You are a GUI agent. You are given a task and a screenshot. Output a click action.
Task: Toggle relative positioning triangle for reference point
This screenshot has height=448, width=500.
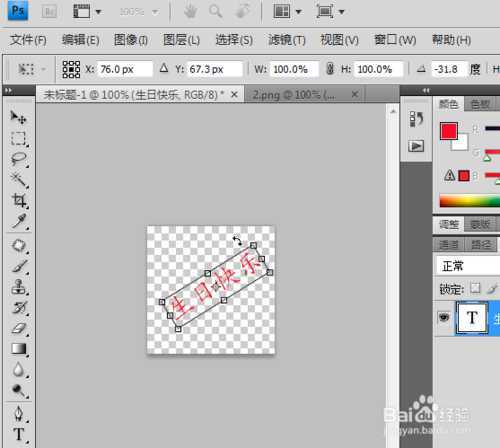pos(163,68)
